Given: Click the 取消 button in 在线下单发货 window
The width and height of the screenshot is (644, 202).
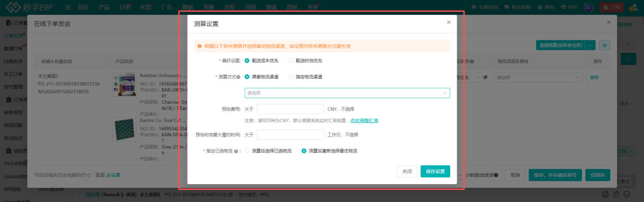Looking at the screenshot, I should [515, 175].
